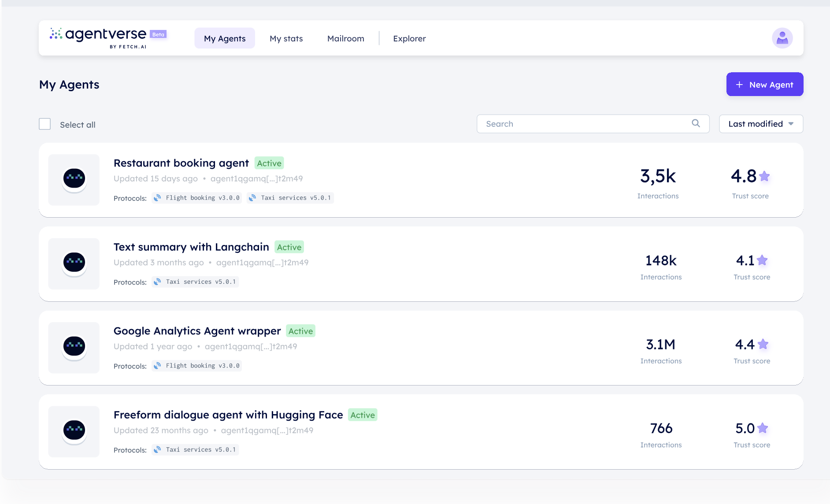830x504 pixels.
Task: Click the 'Updated 15 days ago' text
Action: 156,178
